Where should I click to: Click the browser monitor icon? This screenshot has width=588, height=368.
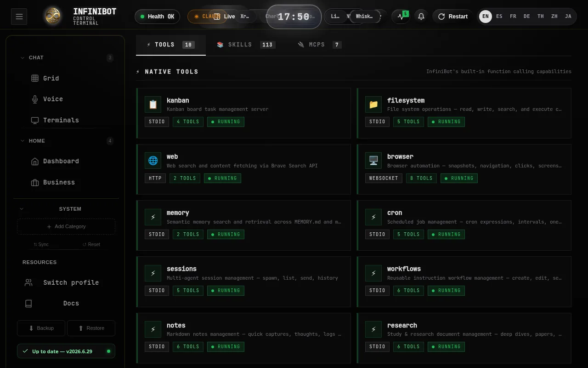coord(373,161)
